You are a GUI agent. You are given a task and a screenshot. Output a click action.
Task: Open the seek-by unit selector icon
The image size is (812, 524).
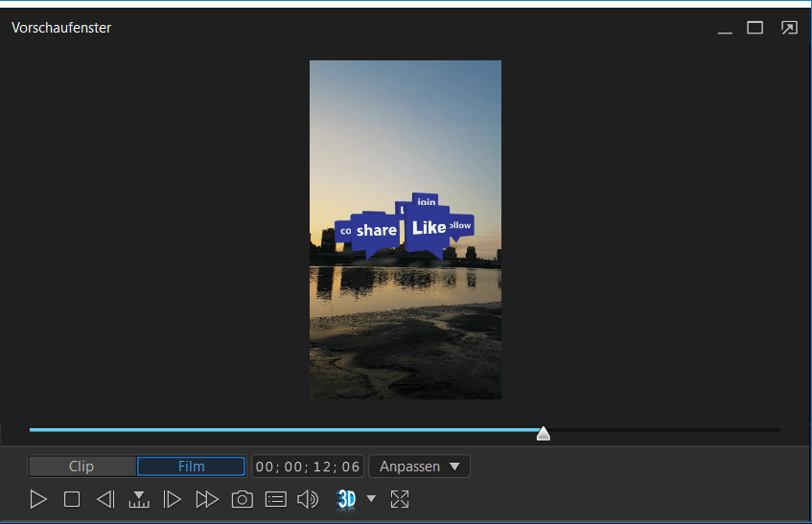click(139, 499)
